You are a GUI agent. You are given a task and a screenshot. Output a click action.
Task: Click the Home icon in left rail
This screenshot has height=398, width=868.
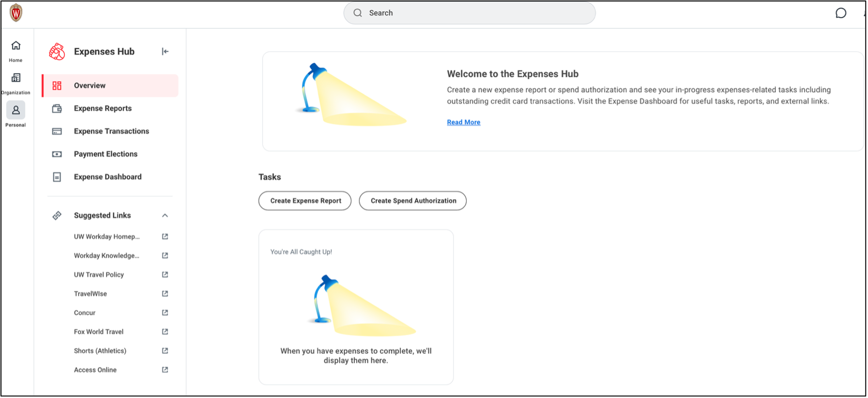(16, 46)
